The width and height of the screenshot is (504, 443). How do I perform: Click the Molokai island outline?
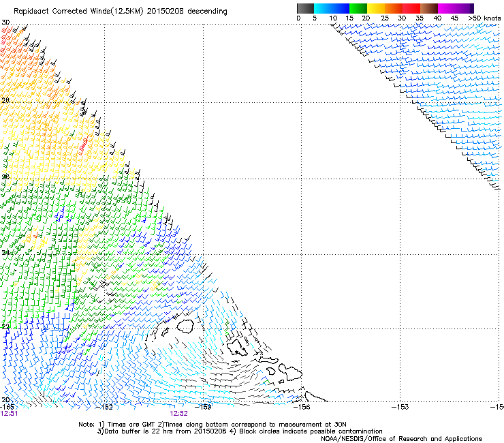coord(269,361)
